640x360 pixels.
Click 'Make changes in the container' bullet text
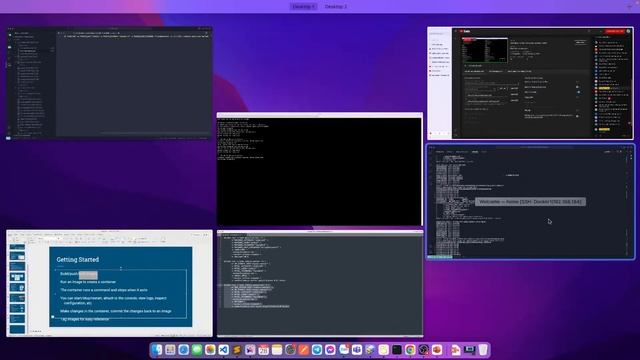[x=116, y=311]
